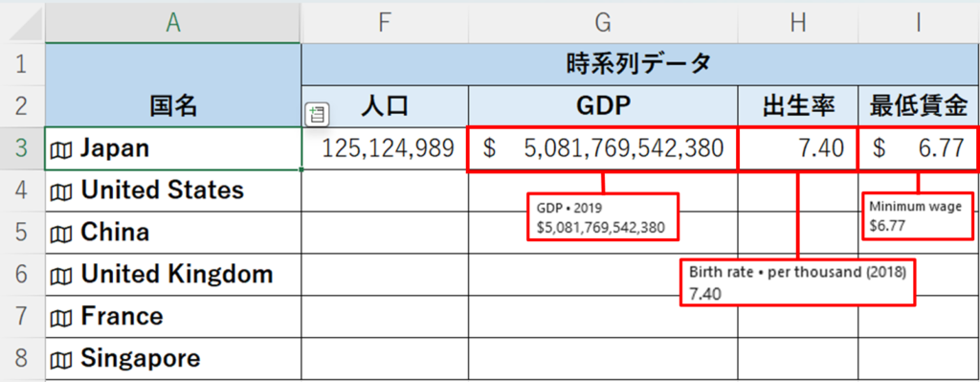Click the minimum wage cell $6.77
This screenshot has width=980, height=382.
pos(919,148)
